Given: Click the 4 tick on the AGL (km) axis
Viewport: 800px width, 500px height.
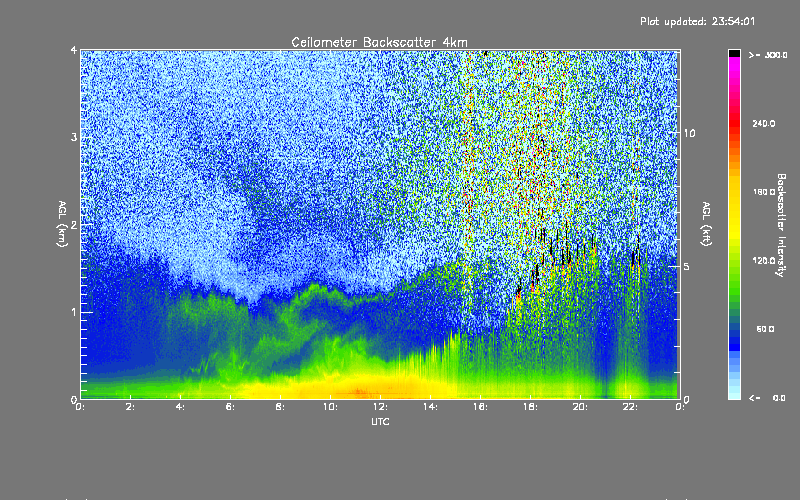Looking at the screenshot, I should click(74, 51).
